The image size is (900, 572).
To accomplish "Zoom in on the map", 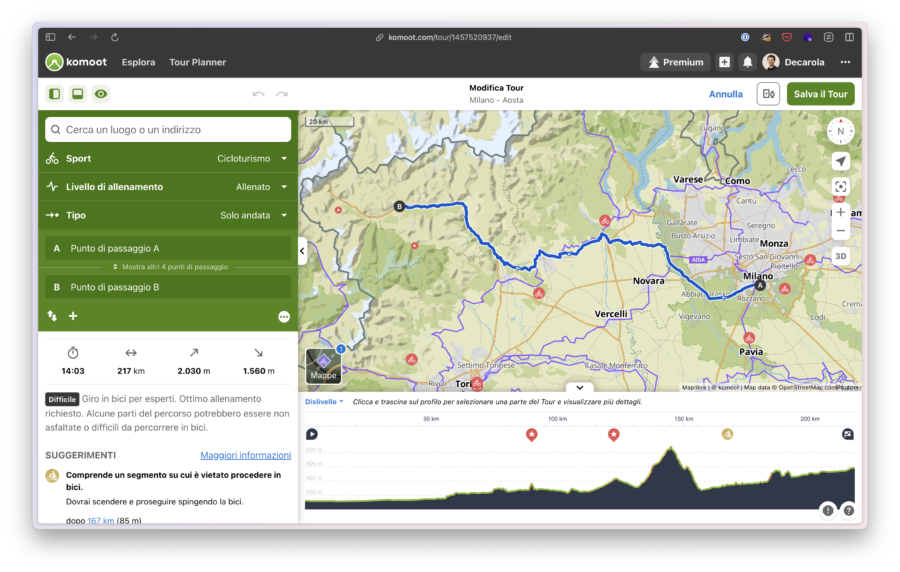I will coord(840,212).
